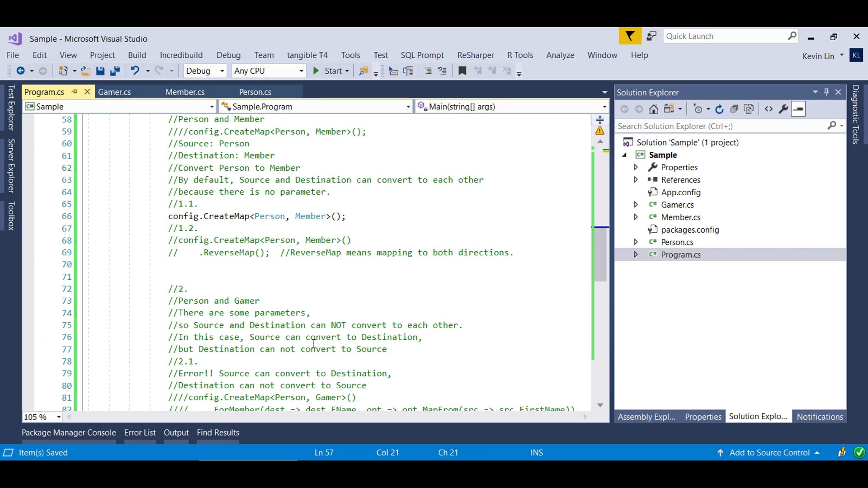Click the Search Solution Explorer field
This screenshot has height=488, width=868.
click(721, 126)
